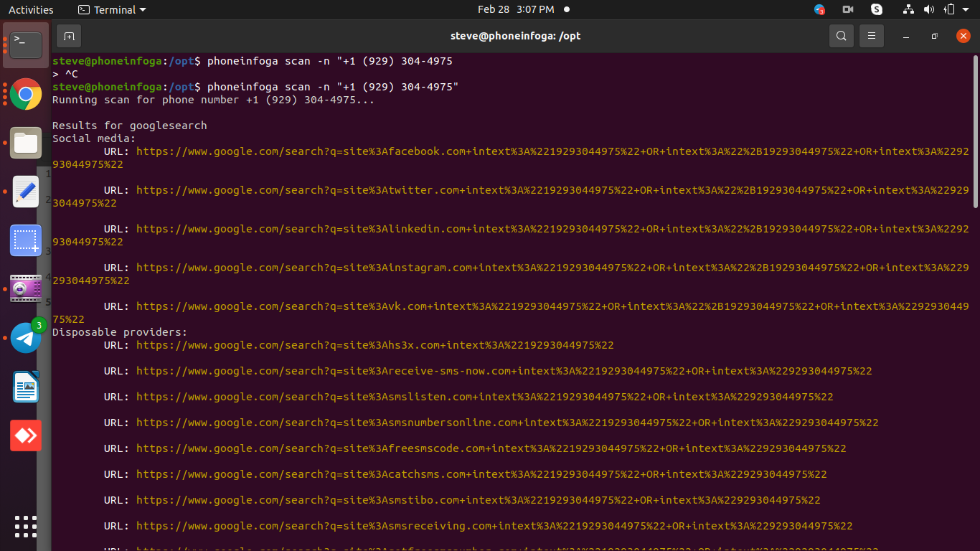The width and height of the screenshot is (980, 551).
Task: Open the smsreceiving.com search URL
Action: (494, 526)
